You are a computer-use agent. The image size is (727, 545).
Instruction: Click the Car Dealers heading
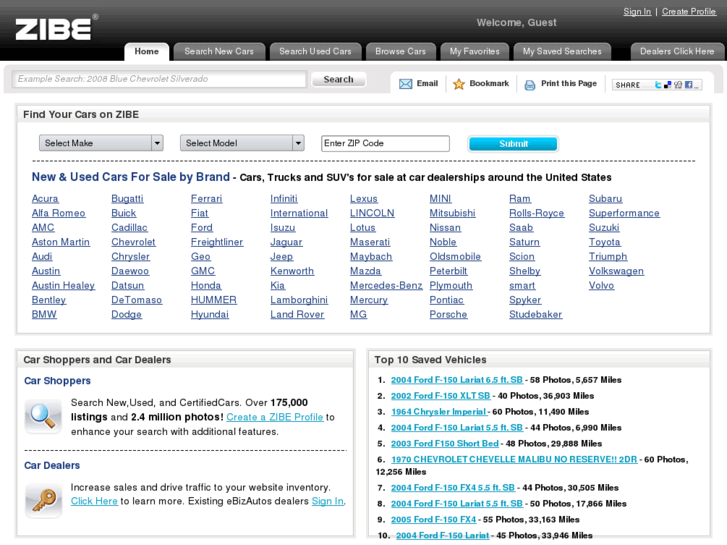(x=52, y=465)
